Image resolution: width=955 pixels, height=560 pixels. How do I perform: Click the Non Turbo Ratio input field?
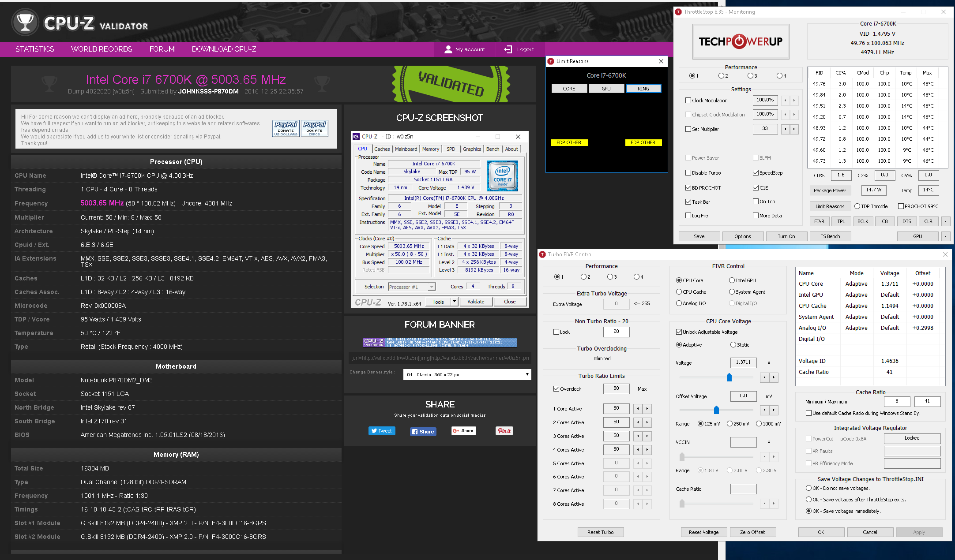(616, 332)
